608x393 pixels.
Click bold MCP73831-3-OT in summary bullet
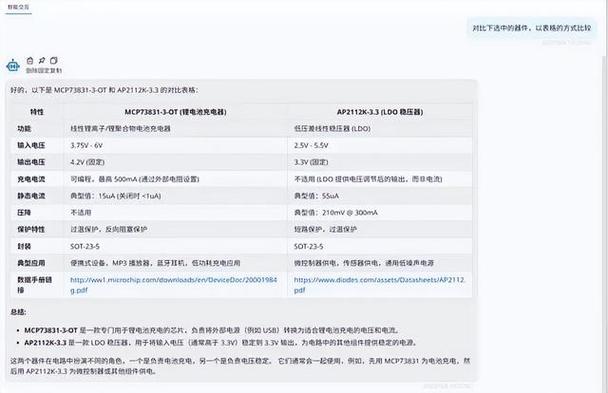click(51, 330)
